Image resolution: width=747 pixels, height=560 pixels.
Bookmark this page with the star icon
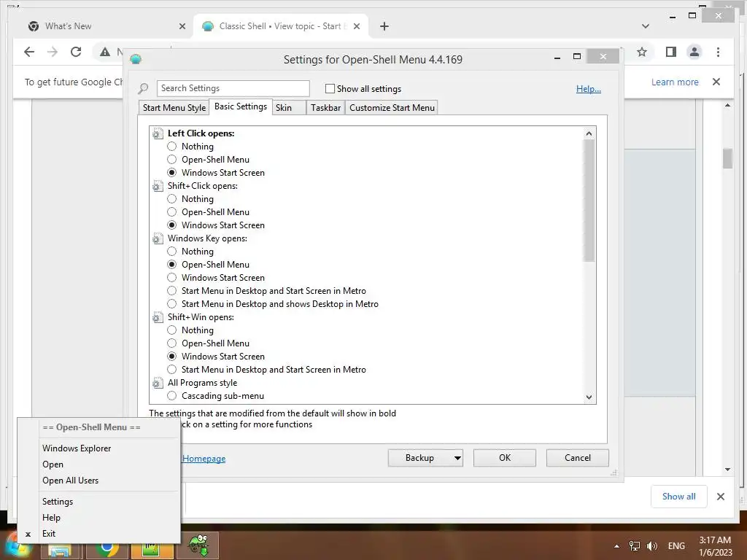[642, 52]
